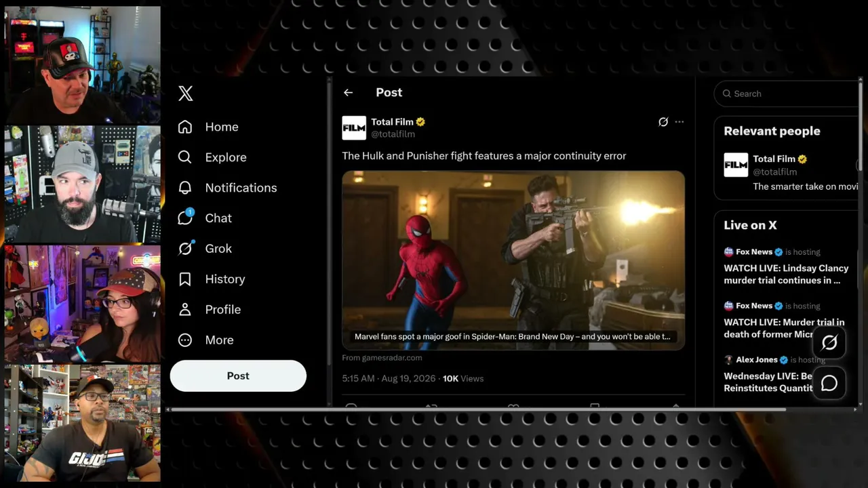
Task: Click Total Film avatar in Relevant people
Action: [736, 165]
